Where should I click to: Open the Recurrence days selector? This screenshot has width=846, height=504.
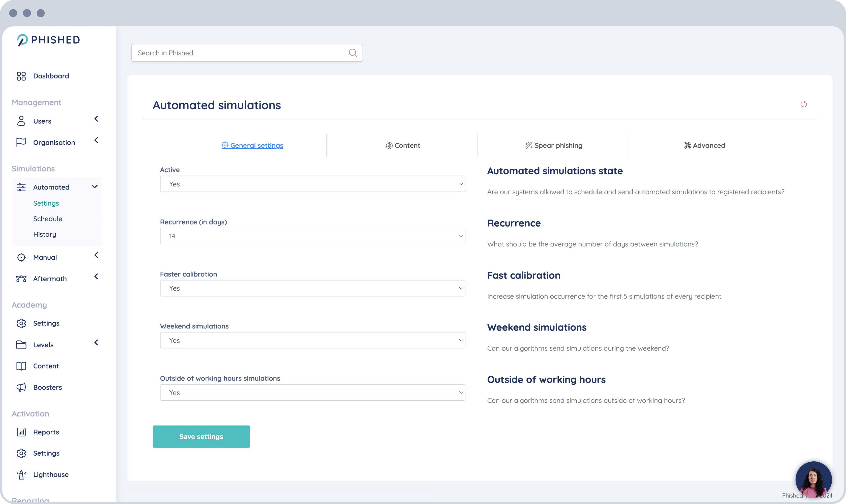(x=312, y=235)
